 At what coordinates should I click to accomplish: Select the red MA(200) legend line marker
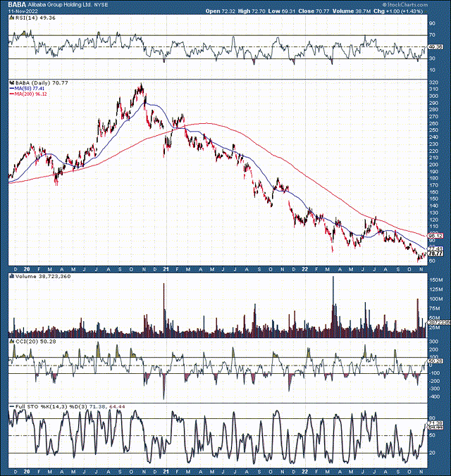12,94
